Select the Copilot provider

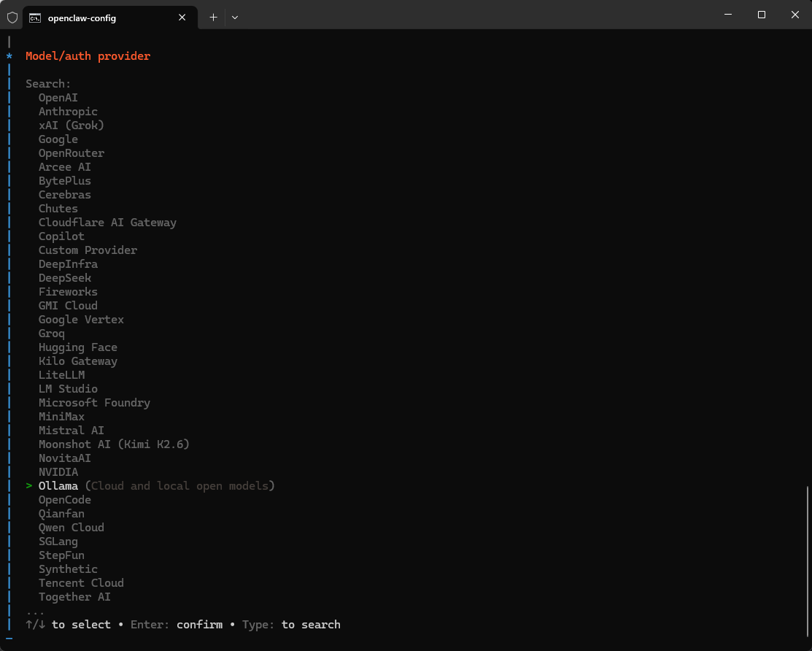click(x=61, y=236)
